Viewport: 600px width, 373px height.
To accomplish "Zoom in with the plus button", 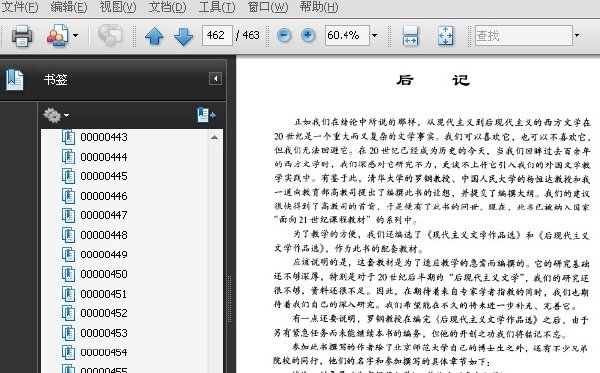I will coord(308,36).
